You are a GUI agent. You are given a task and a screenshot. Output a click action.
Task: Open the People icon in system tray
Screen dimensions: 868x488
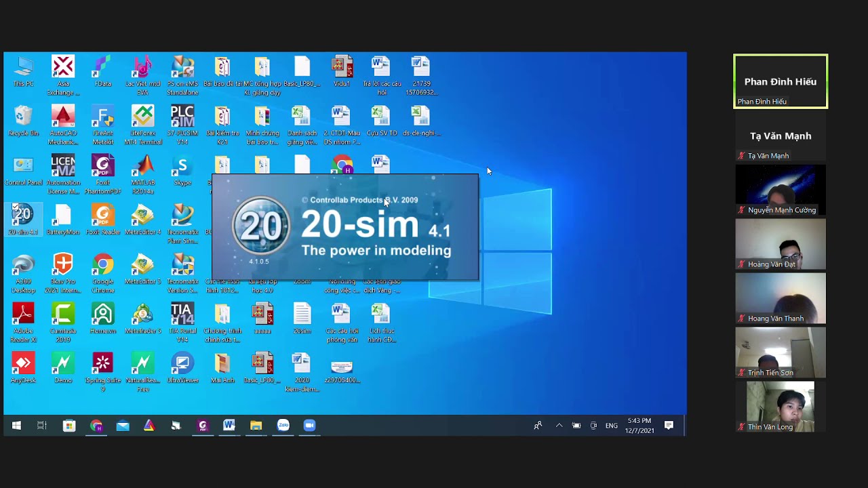(x=538, y=426)
